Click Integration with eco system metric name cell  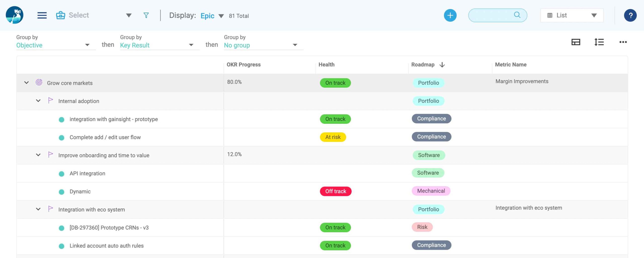[529, 208]
